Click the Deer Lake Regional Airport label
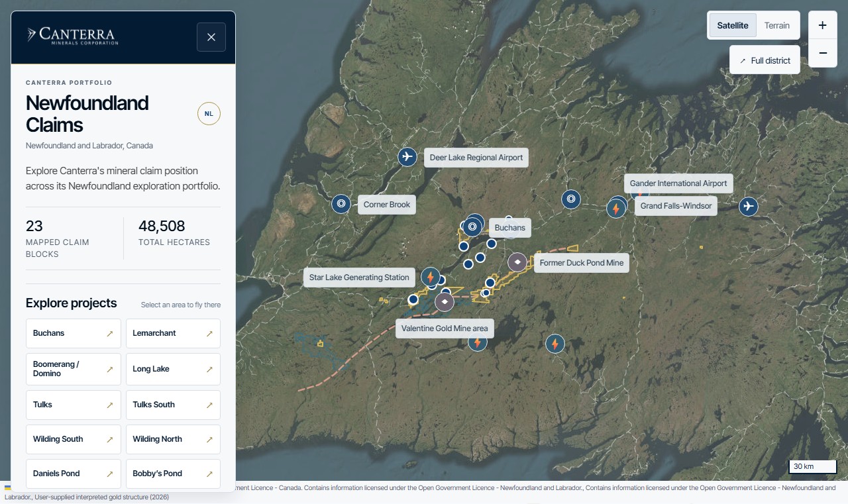Screen dimensions: 848x504 point(476,158)
